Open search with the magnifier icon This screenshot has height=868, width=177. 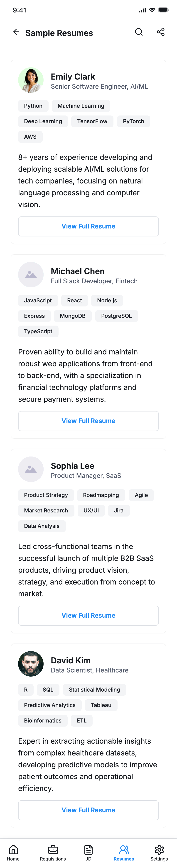coord(139,32)
